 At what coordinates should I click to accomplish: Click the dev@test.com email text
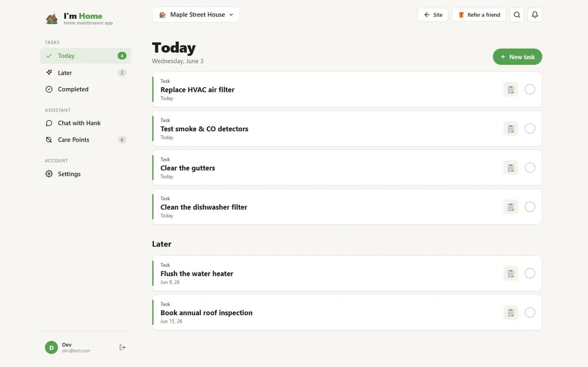76,351
